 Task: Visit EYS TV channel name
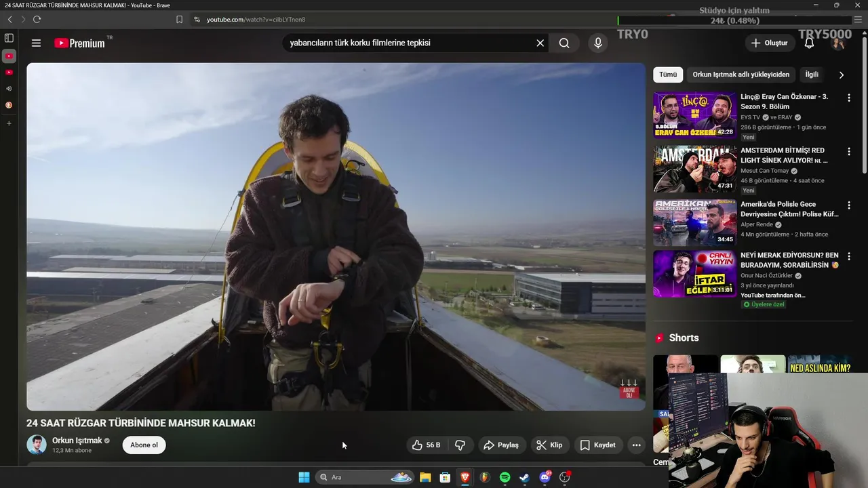click(750, 117)
